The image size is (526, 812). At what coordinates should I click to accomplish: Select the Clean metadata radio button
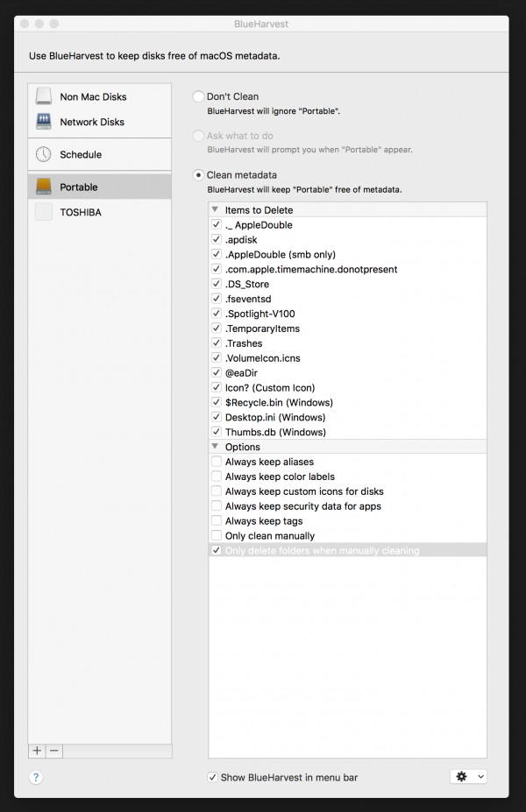pyautogui.click(x=198, y=175)
